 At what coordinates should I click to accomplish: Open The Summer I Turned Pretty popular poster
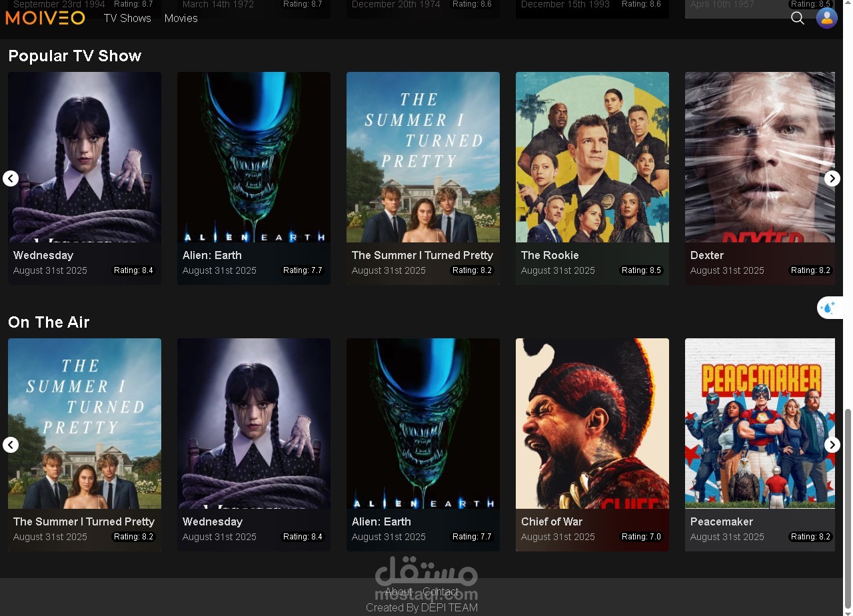423,157
